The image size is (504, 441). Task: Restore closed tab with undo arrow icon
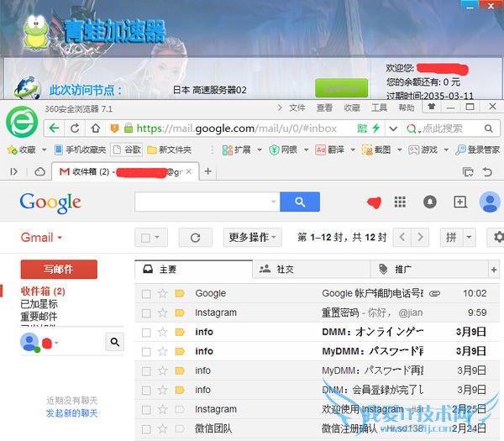487,172
